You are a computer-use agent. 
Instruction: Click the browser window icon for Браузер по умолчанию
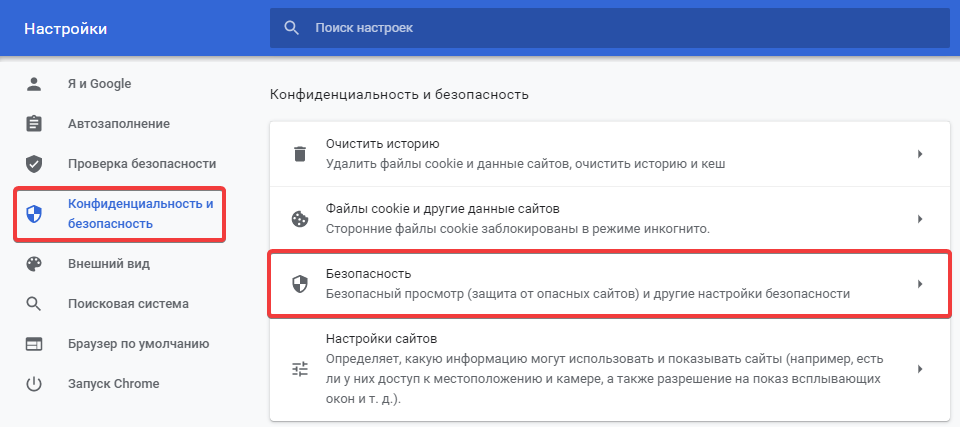tap(34, 344)
